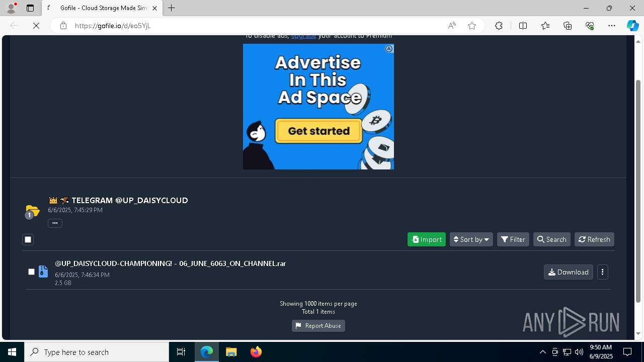The image size is (644, 362).
Task: Open the ad info AdChoices icon
Action: pos(389,49)
